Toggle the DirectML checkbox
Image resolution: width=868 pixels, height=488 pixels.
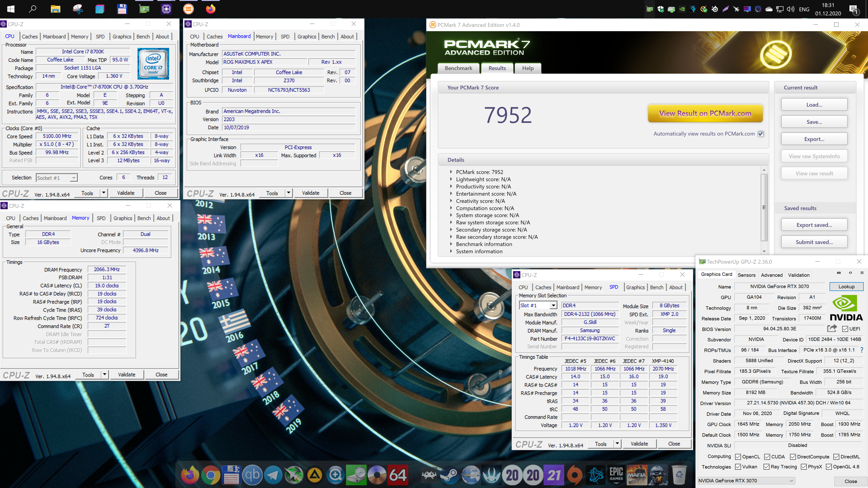click(x=836, y=457)
